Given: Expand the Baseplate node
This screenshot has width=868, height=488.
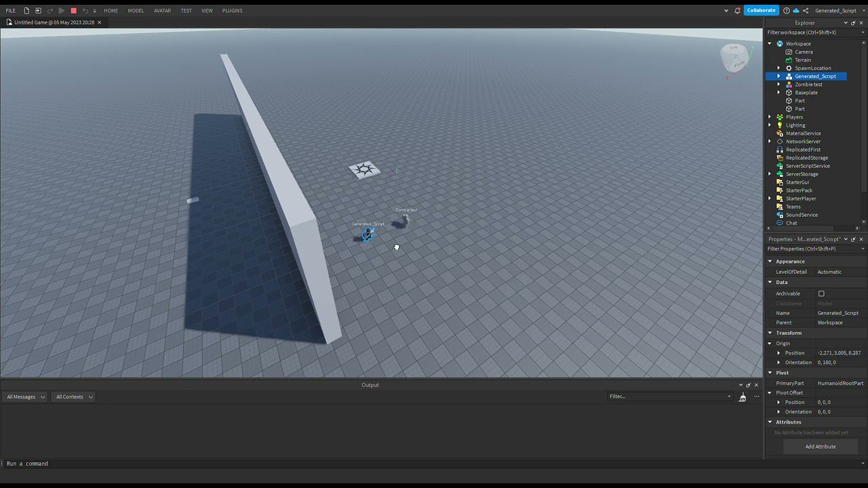Looking at the screenshot, I should 778,93.
